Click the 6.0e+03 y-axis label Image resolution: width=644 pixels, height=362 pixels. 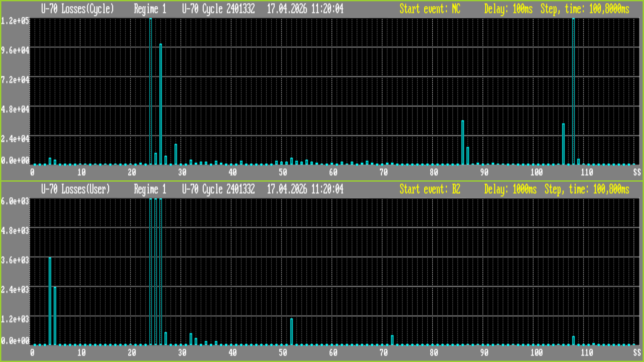[x=15, y=201]
